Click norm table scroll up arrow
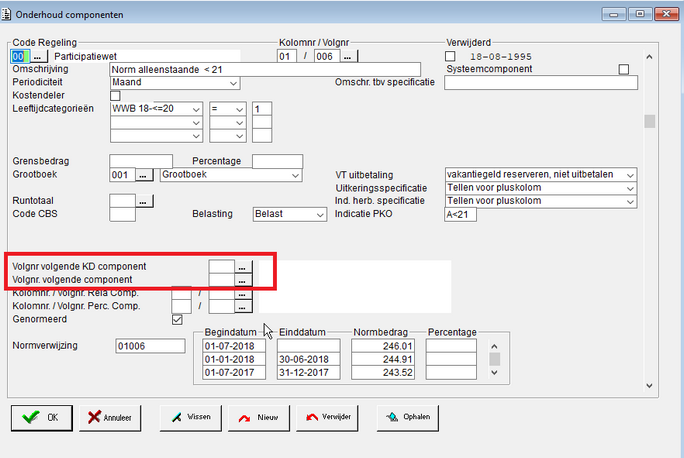The image size is (684, 458). 494,346
